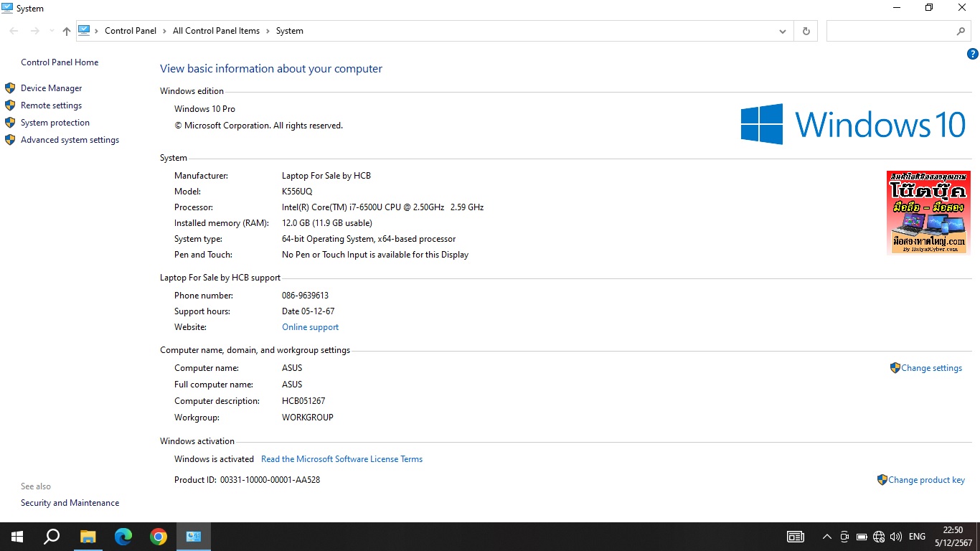Click the ENG language indicator
The image size is (980, 551).
[x=917, y=537]
